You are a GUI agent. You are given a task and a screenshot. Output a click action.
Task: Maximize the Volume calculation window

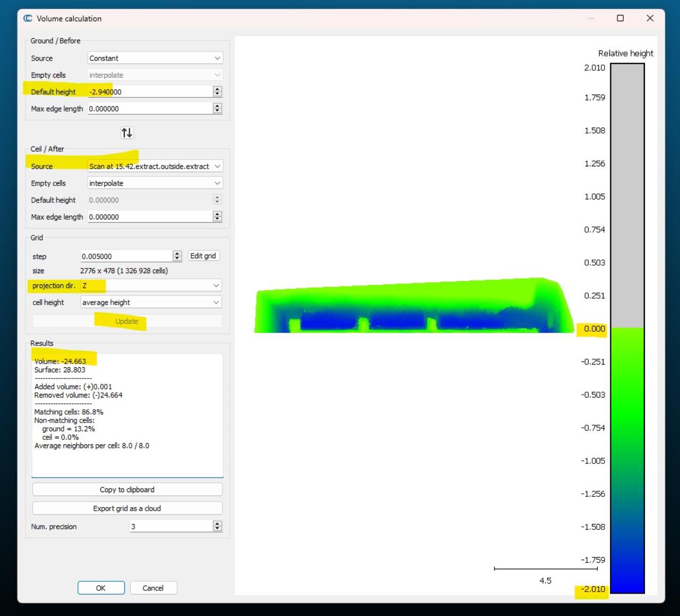click(x=620, y=19)
